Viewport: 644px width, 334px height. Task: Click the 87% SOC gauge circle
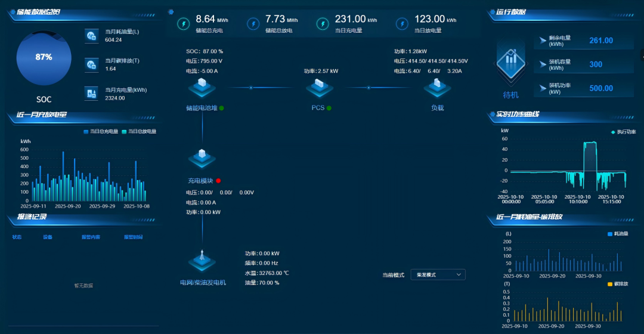point(44,57)
